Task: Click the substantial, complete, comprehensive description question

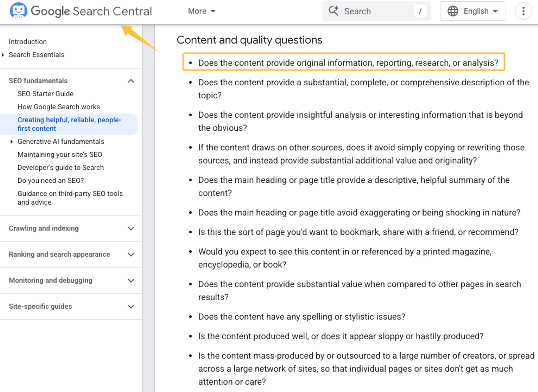Action: pos(363,89)
